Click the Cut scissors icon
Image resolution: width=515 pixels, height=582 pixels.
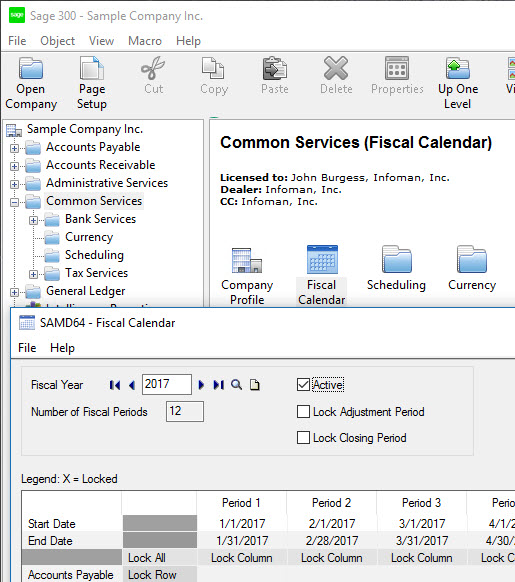[153, 68]
